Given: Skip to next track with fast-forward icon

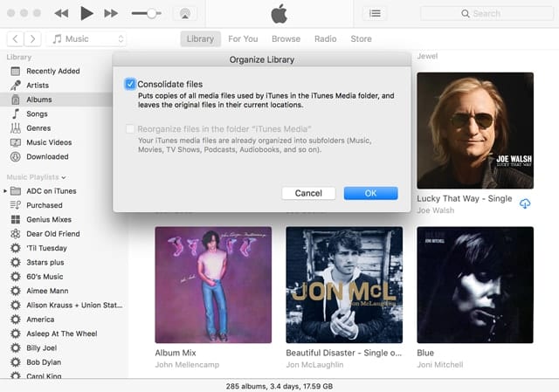Looking at the screenshot, I should point(111,13).
